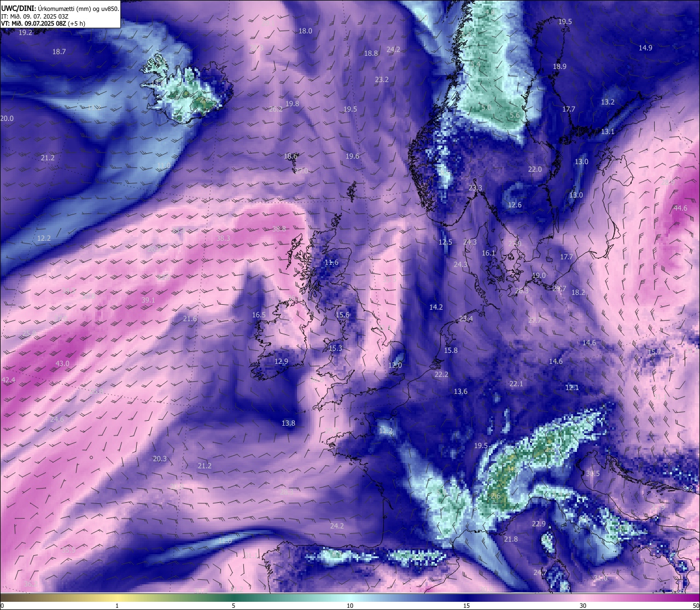
Task: Select the 24.6 value southwest of Ireland
Action: pyautogui.click(x=56, y=420)
